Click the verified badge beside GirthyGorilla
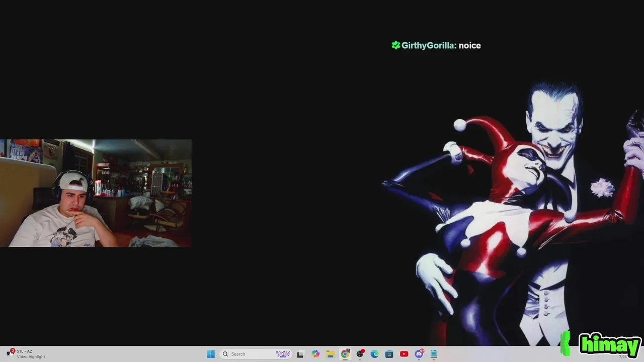The height and width of the screenshot is (362, 644). point(396,45)
